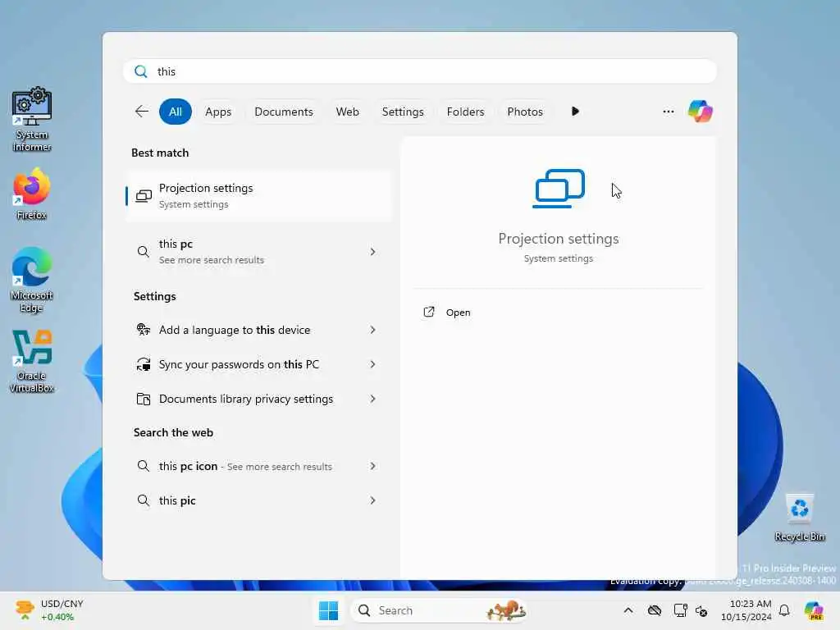
Task: Select the Firefox desktop icon
Action: coord(32,194)
